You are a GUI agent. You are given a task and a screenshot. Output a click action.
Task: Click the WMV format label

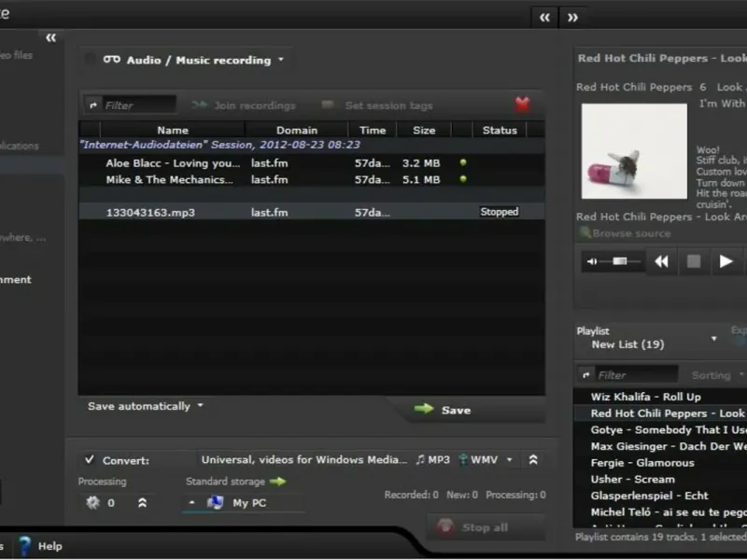pyautogui.click(x=479, y=459)
